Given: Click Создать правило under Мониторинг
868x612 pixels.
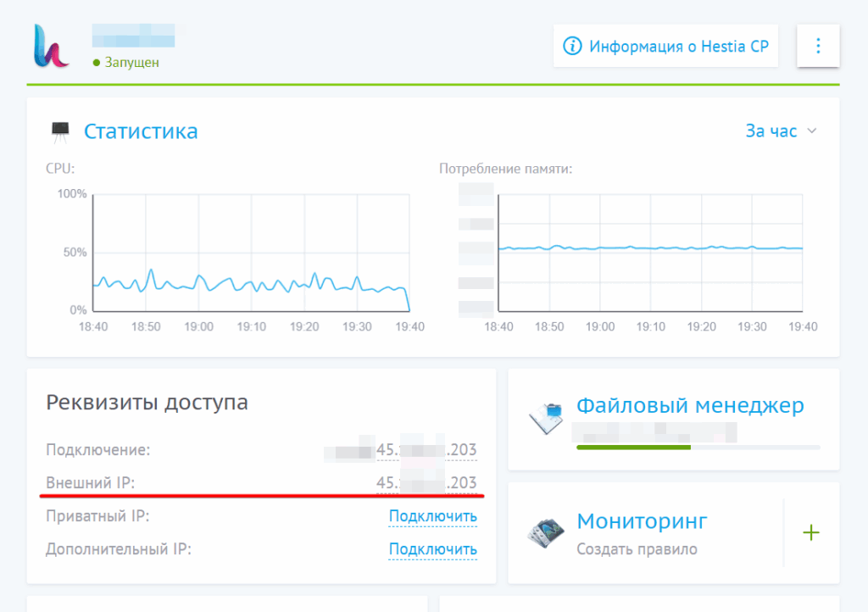Looking at the screenshot, I should click(637, 549).
